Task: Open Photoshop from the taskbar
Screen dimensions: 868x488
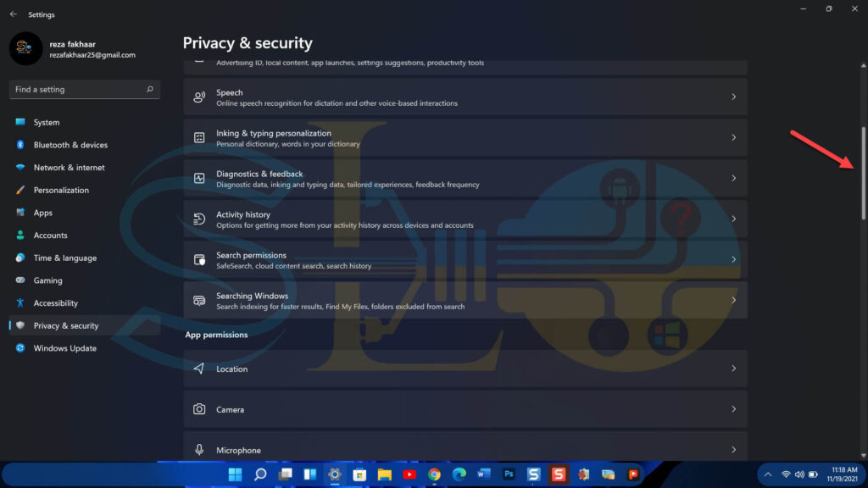Action: tap(509, 474)
